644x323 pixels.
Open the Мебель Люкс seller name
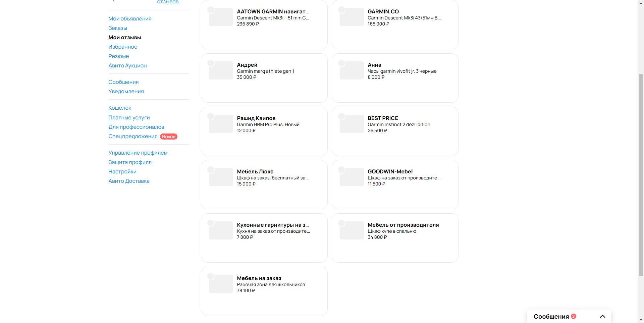click(255, 172)
